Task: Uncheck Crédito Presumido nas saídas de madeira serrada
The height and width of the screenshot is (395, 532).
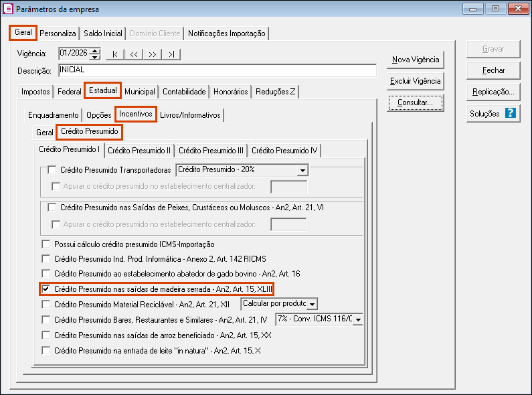Action: 46,289
